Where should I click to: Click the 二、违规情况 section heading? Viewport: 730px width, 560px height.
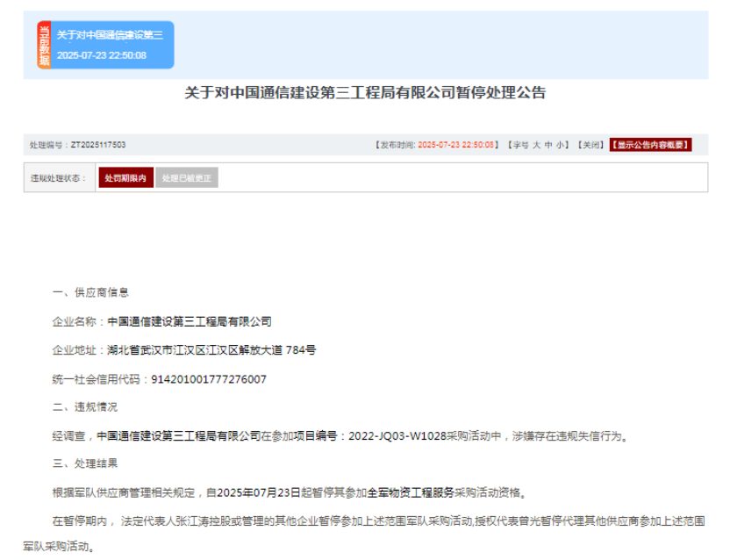point(85,407)
